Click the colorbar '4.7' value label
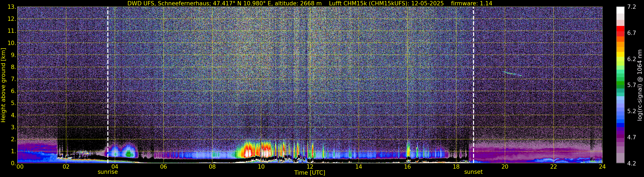The height and width of the screenshot is (177, 644). coord(632,137)
